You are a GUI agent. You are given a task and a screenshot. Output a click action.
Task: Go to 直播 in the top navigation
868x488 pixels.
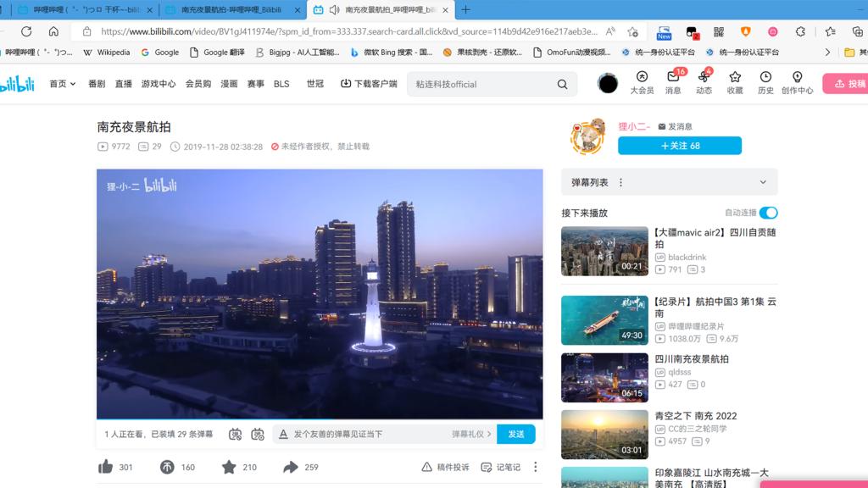click(124, 84)
